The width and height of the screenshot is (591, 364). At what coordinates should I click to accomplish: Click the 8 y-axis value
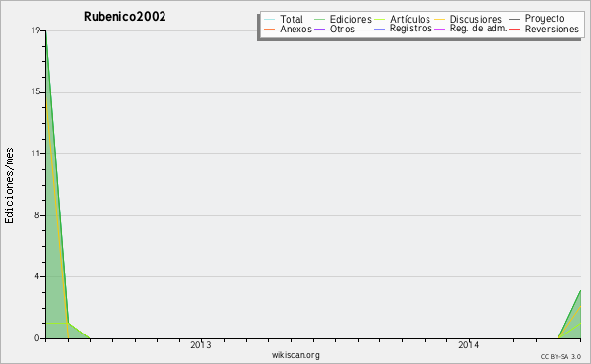click(37, 215)
